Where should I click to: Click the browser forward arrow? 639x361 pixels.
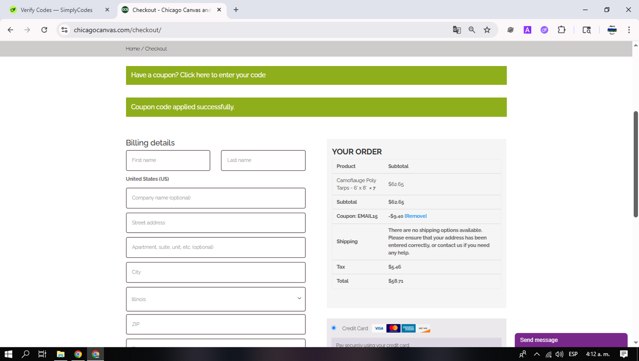click(27, 30)
